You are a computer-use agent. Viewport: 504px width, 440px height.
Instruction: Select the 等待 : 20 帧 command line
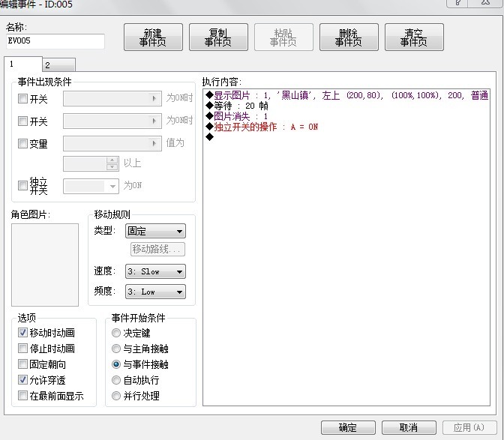[237, 106]
